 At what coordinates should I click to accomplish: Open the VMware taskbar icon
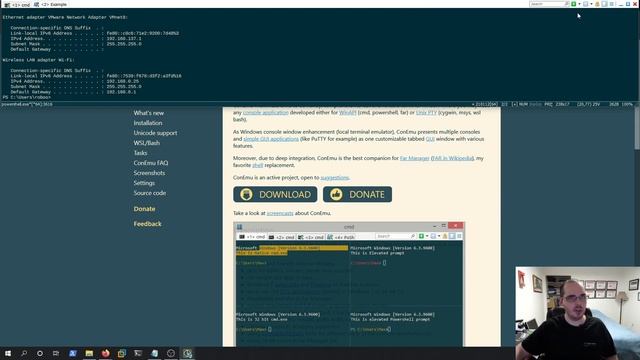122,353
